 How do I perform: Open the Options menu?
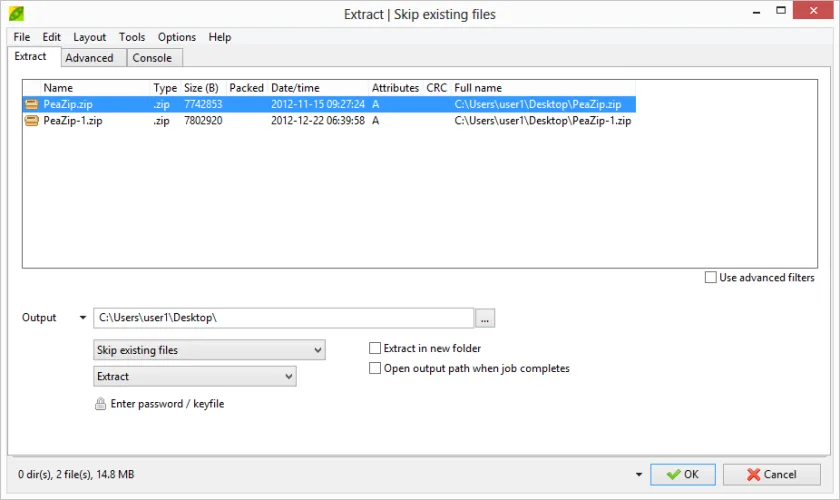coord(177,37)
